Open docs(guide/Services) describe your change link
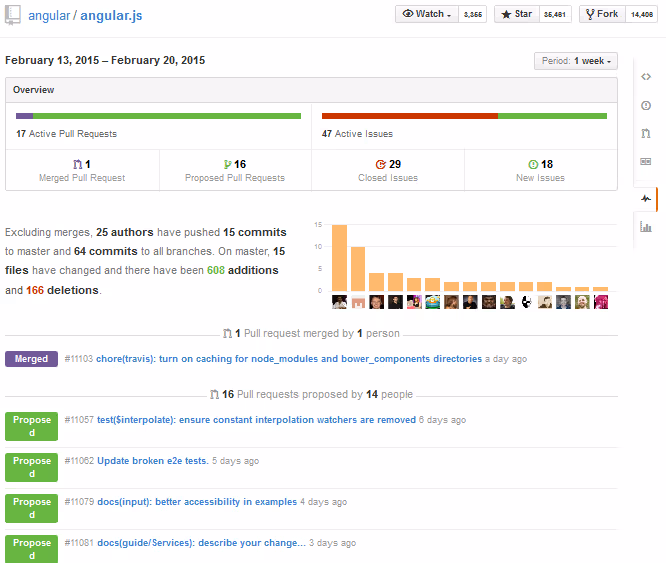 pos(201,543)
